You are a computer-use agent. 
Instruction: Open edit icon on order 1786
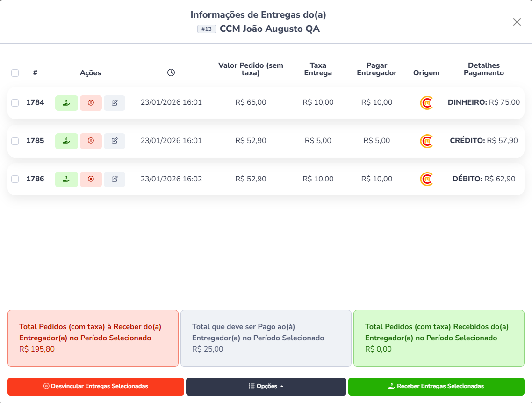point(115,179)
